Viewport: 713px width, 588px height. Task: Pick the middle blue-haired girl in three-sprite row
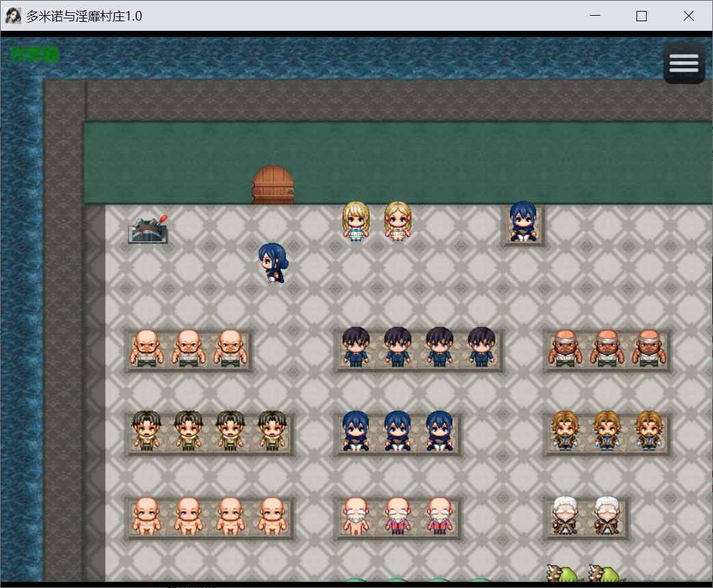(397, 431)
